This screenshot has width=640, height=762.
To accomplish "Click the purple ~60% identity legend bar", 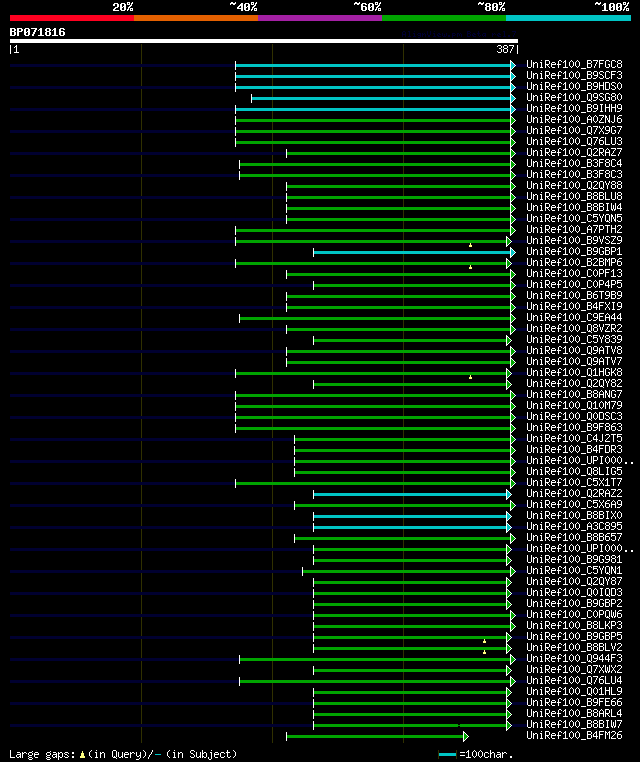I will tap(320, 18).
